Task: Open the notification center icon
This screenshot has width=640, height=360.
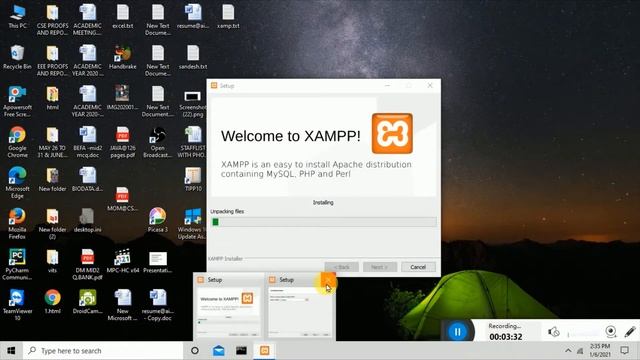Action: [624, 351]
